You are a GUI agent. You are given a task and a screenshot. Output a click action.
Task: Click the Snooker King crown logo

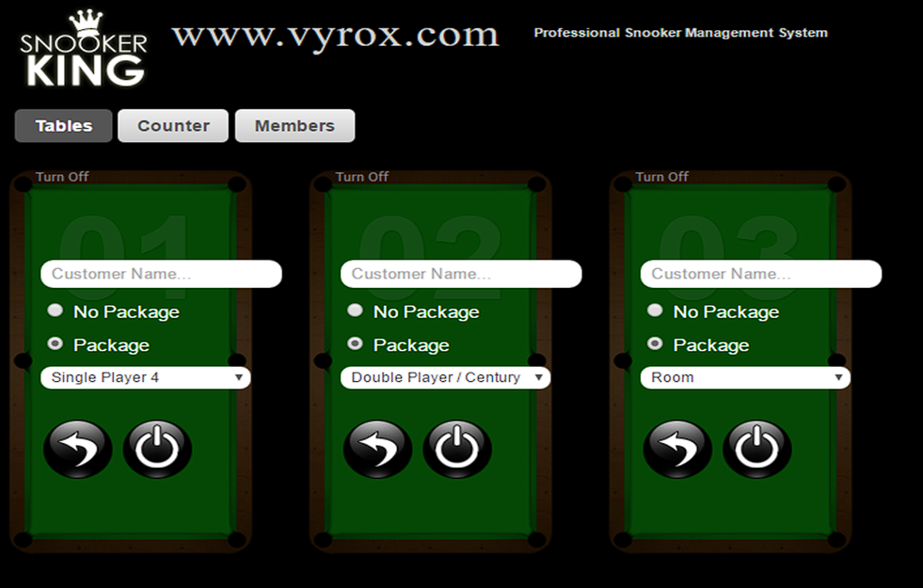pyautogui.click(x=84, y=49)
